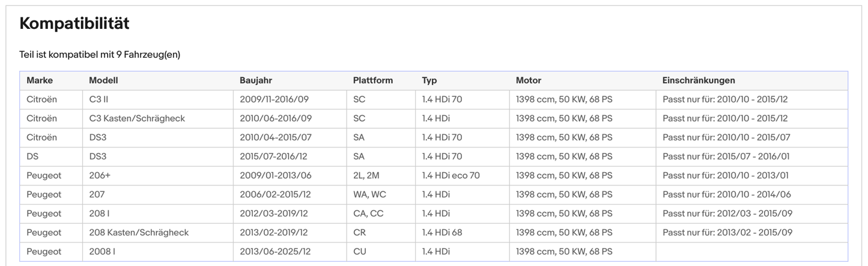Click the 208 Kasten/Schrägheck model cell
This screenshot has height=266, width=868.
tap(139, 233)
